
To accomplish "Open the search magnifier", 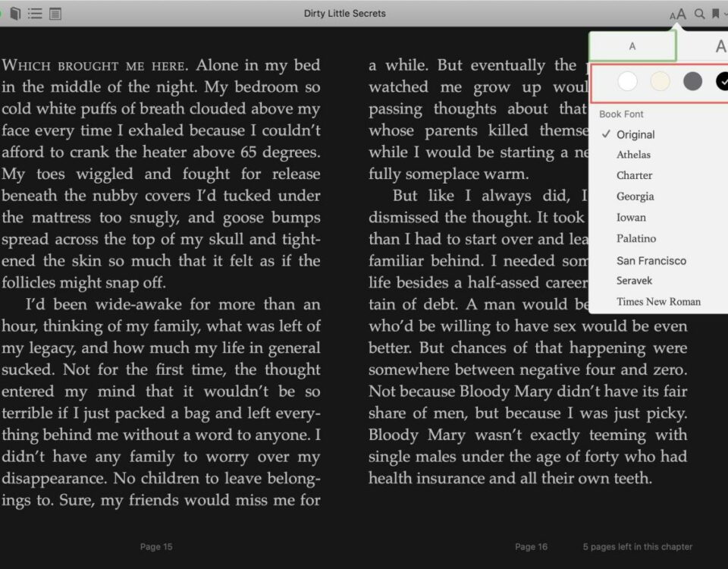I will coord(699,14).
